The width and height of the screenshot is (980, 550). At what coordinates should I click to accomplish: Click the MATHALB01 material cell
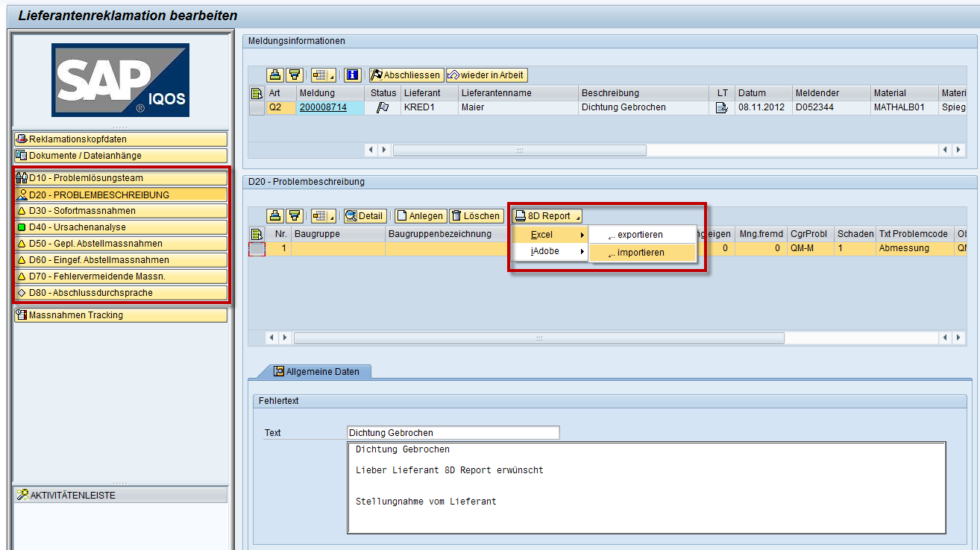905,107
